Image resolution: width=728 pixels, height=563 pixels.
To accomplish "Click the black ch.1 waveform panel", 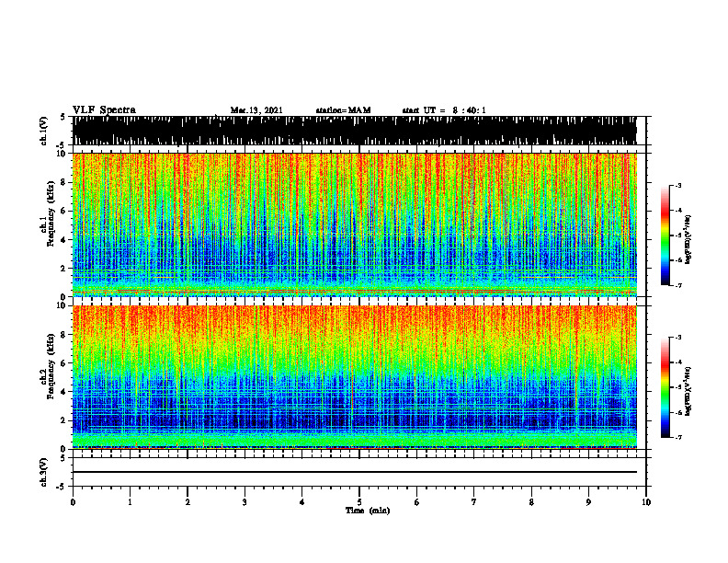I will coord(354,131).
